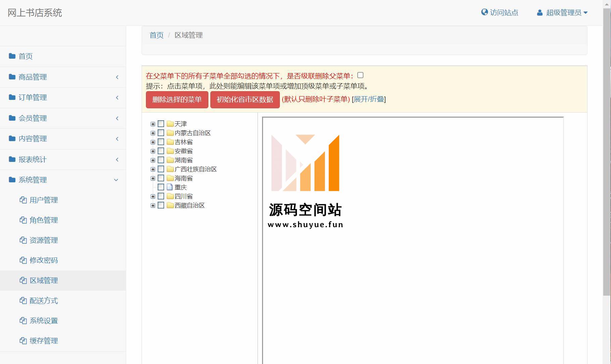Image resolution: width=611 pixels, height=364 pixels.
Task: Expand the 西藏自治区 tree node
Action: pos(153,205)
